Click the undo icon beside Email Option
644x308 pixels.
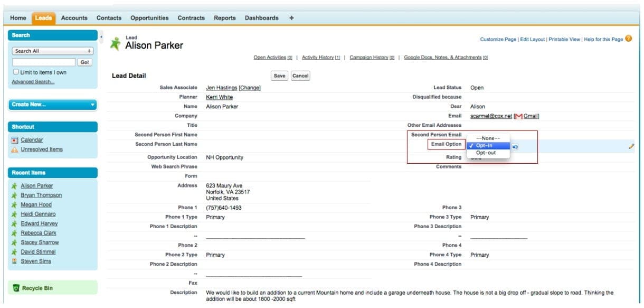[515, 146]
